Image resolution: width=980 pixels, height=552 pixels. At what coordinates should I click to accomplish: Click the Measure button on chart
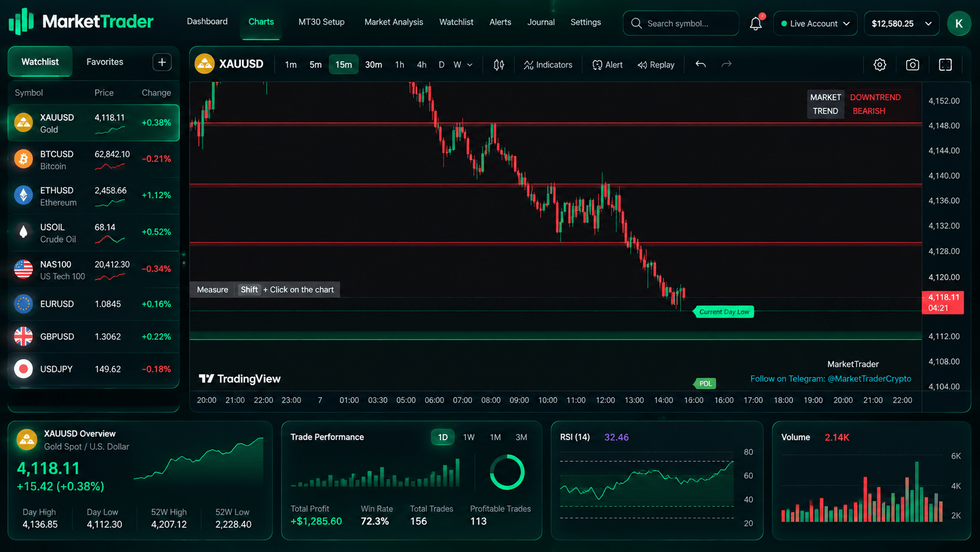tap(212, 290)
